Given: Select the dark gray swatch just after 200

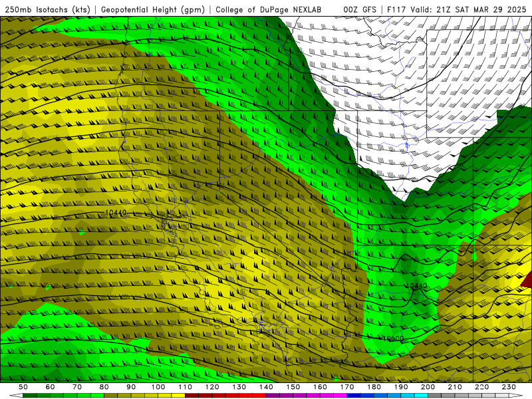Looking at the screenshot, I should tap(435, 396).
